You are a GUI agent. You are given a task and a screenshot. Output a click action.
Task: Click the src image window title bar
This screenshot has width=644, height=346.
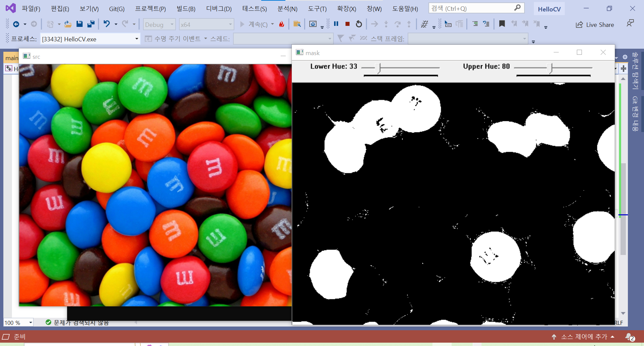click(x=155, y=56)
